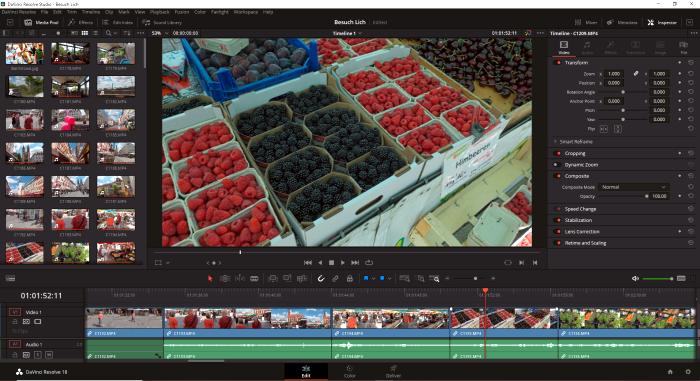Open the Composite Mode dropdown

(x=634, y=187)
